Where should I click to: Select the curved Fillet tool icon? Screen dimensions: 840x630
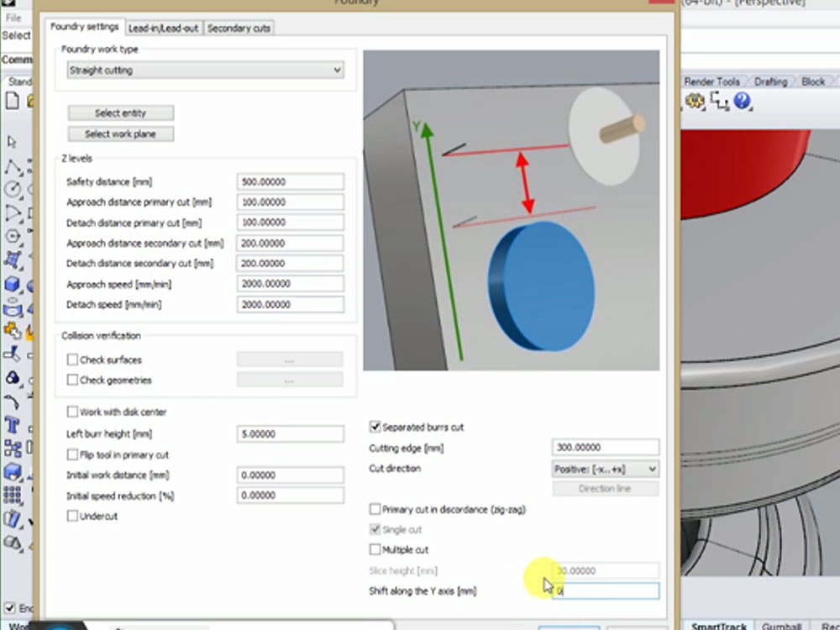(13, 402)
